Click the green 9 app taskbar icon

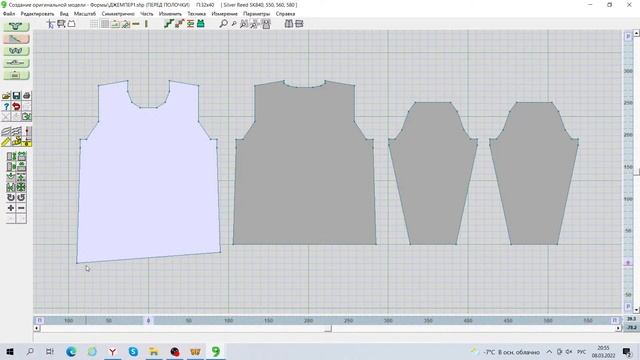pyautogui.click(x=216, y=351)
